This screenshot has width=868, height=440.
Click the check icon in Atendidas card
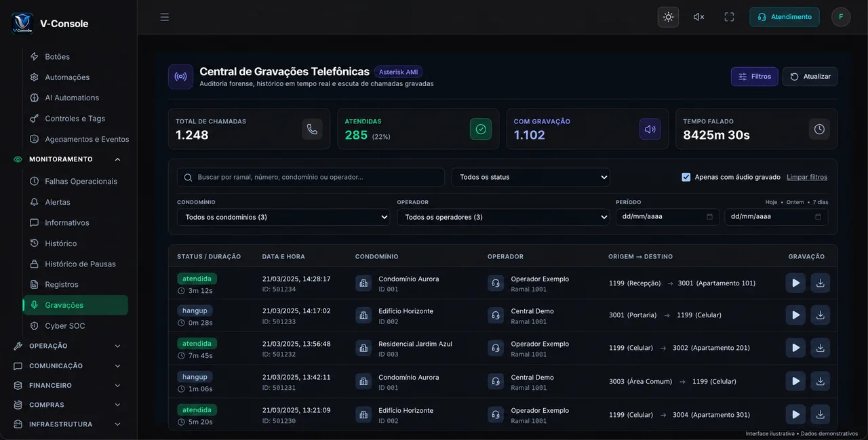pos(481,129)
